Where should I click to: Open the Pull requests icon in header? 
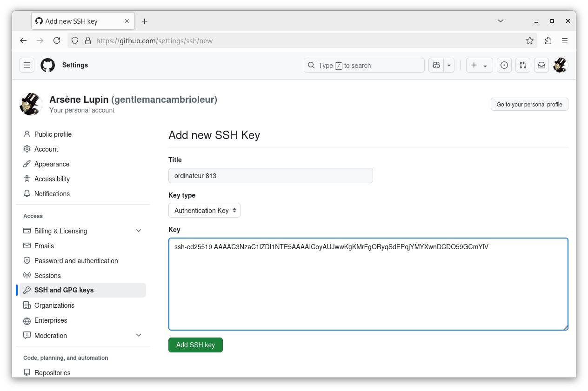coord(523,66)
